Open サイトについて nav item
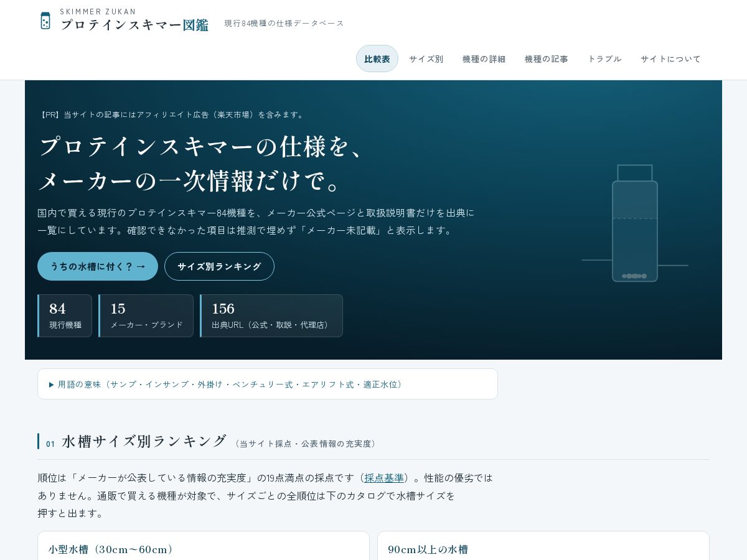The height and width of the screenshot is (560, 747). point(670,58)
